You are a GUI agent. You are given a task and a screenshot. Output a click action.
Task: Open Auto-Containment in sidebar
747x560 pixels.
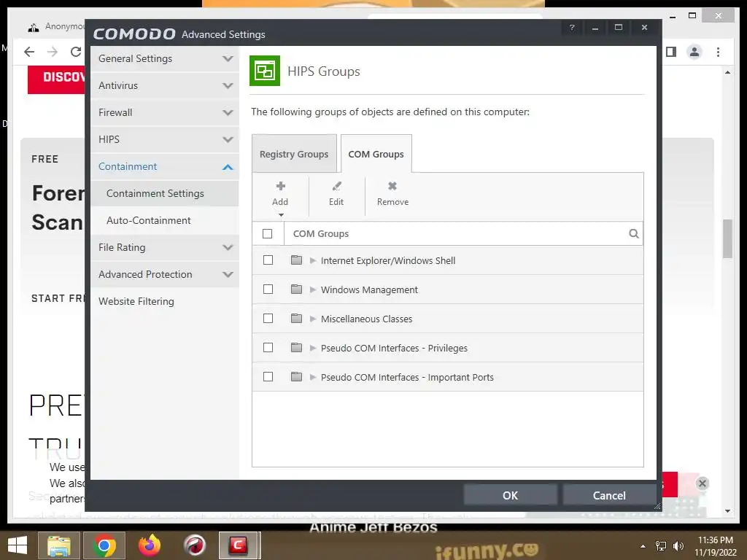pos(165,220)
